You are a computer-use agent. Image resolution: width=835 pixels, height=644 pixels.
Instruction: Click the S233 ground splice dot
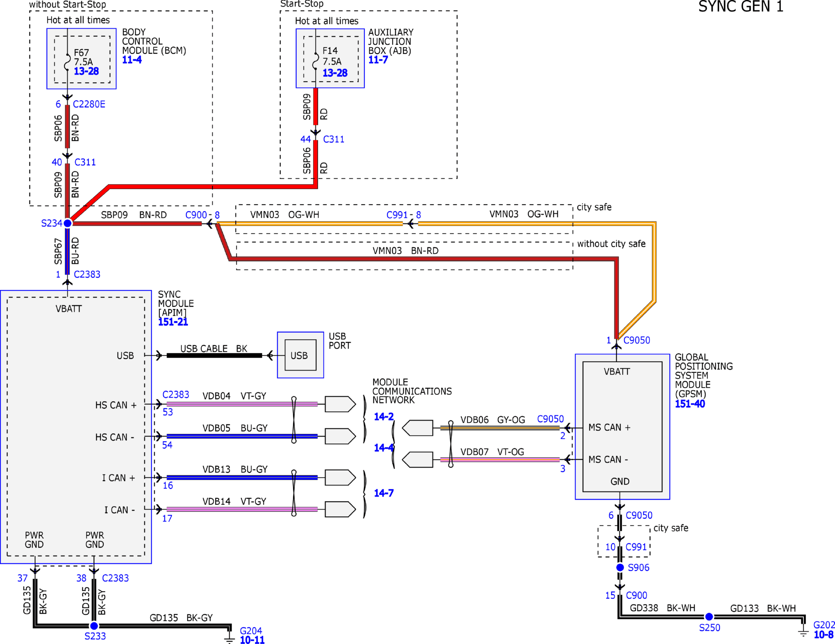point(94,626)
